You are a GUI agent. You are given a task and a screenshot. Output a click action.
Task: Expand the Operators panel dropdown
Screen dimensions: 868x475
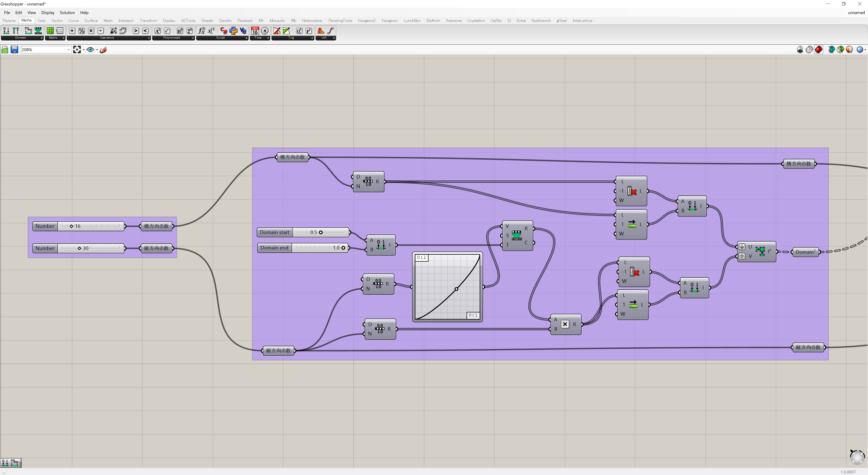tap(149, 38)
